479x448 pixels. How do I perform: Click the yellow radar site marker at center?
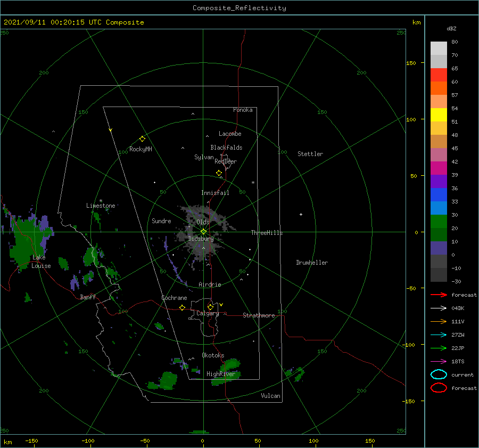coord(203,232)
